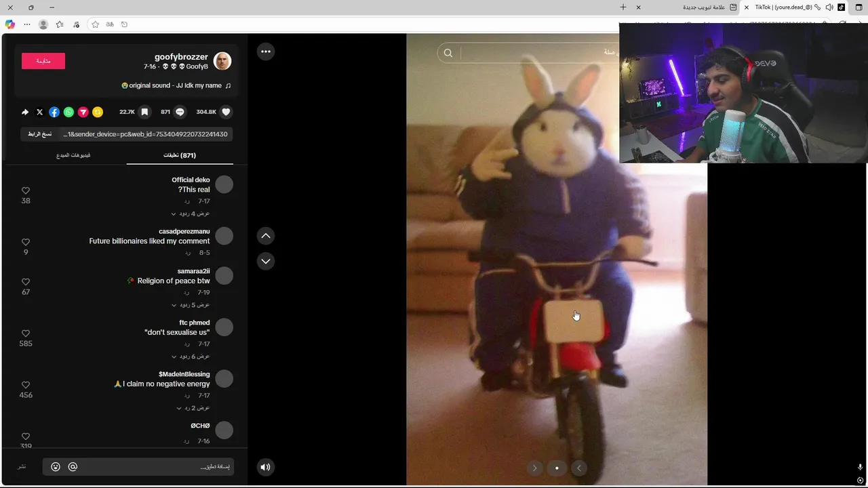Open Edge settings and more menu
Viewport: 868px width, 488px height.
27,24
